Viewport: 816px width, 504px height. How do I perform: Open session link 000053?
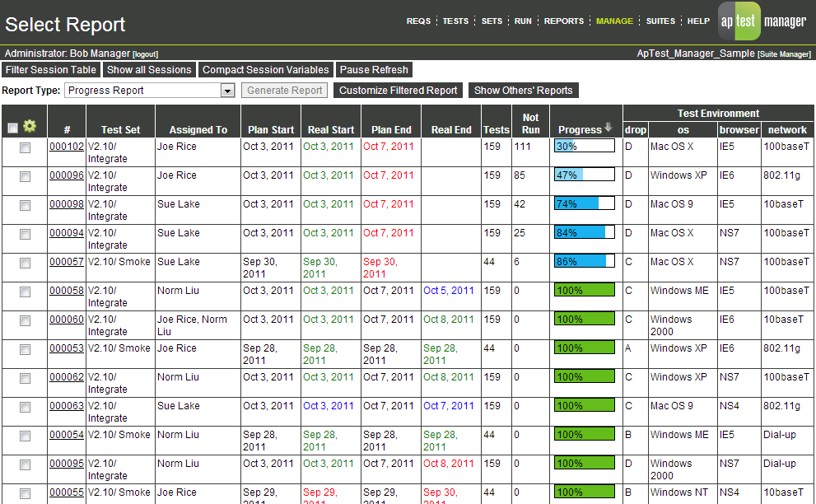pos(67,348)
